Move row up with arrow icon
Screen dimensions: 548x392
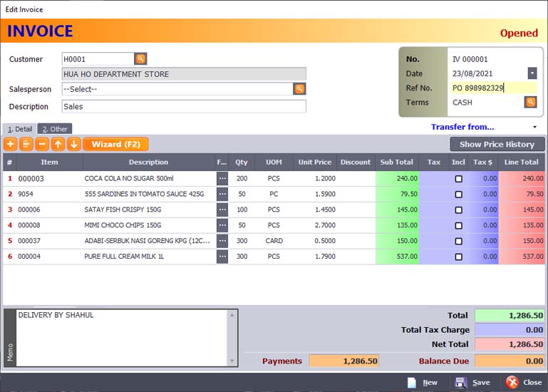pos(58,144)
